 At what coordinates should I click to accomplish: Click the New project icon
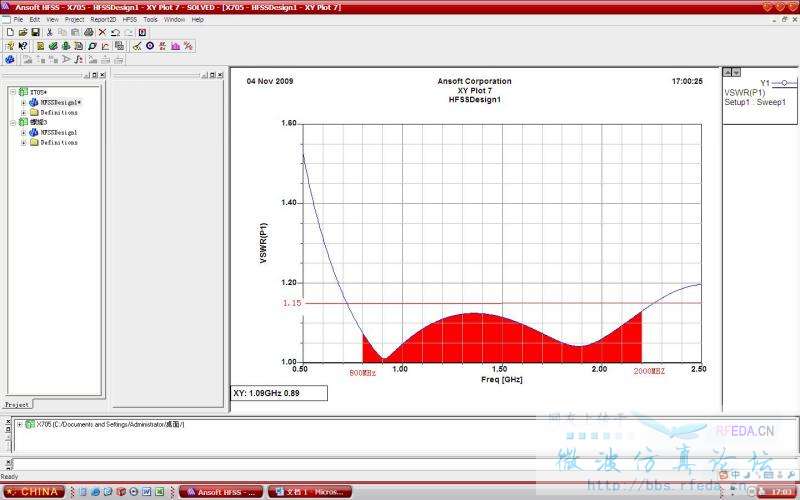click(x=10, y=32)
